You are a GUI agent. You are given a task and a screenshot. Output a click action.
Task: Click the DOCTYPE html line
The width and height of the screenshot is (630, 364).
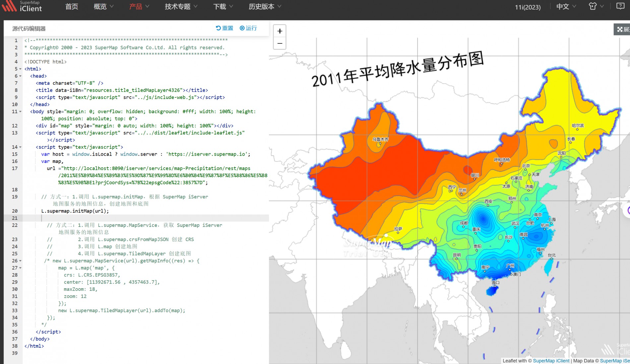coord(45,62)
